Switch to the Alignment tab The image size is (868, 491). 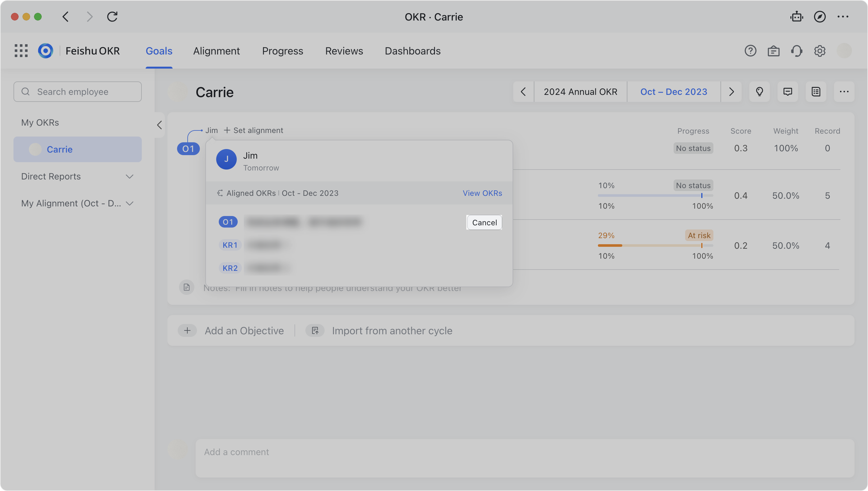216,51
